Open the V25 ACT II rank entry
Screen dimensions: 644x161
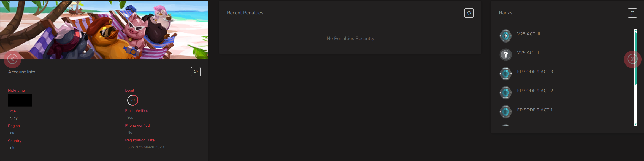528,53
